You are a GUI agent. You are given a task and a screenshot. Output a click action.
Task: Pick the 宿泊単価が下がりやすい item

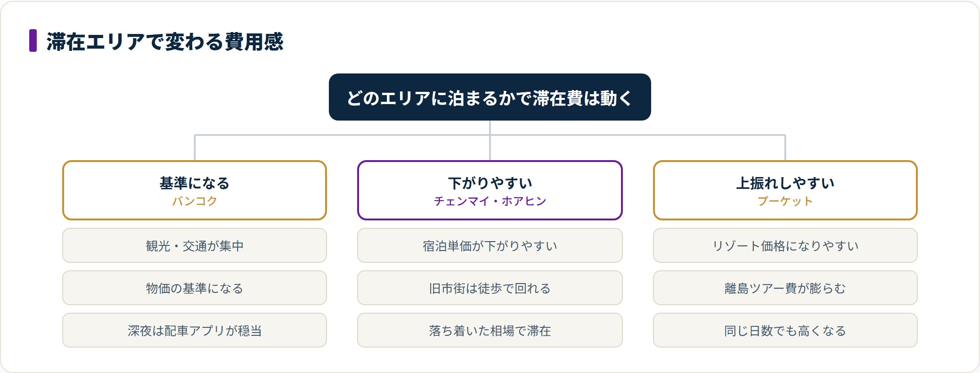click(x=490, y=245)
